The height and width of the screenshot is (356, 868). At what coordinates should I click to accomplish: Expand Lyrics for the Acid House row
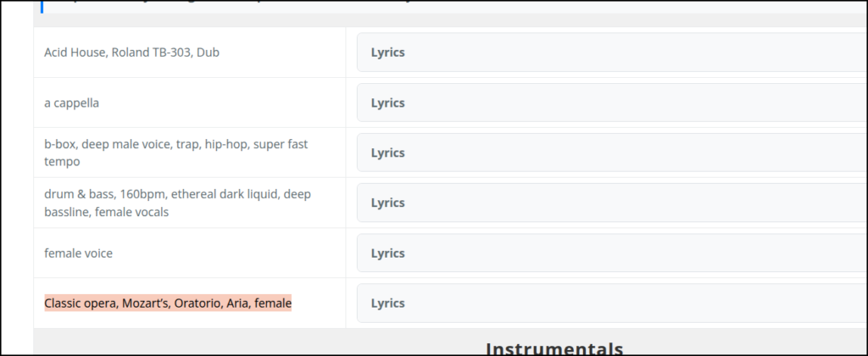point(388,53)
